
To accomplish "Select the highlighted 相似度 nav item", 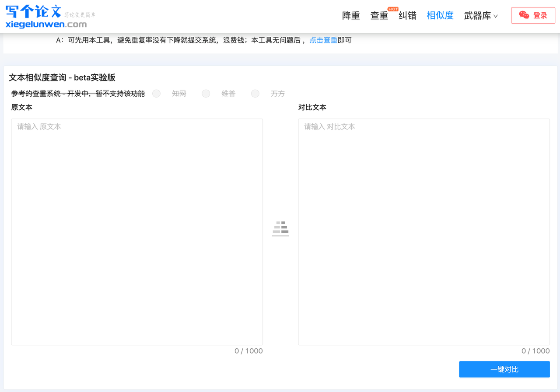I will pos(440,15).
